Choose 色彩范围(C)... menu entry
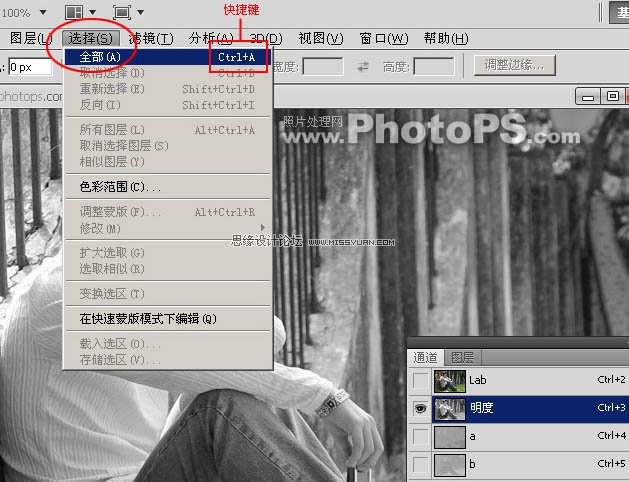The image size is (629, 482). [x=168, y=186]
